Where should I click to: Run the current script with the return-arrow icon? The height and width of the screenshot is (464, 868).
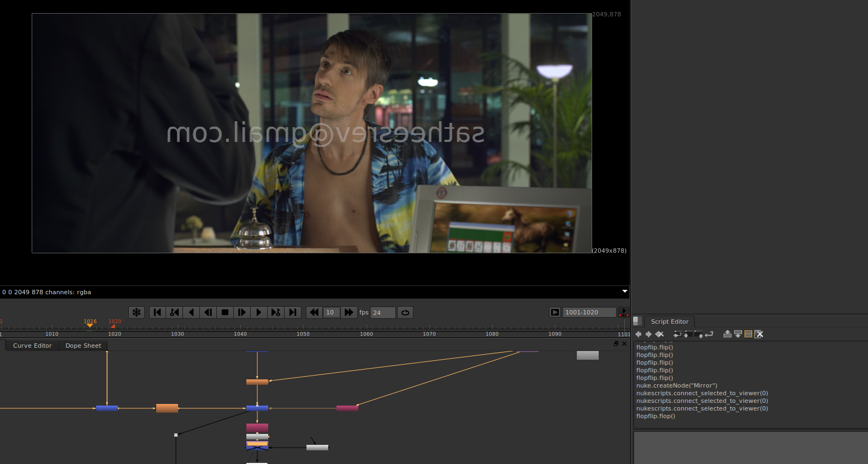coord(709,334)
